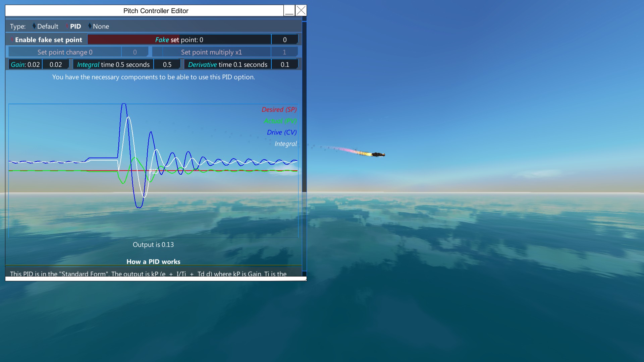
Task: Close the Pitch Controller Editor window
Action: tap(301, 11)
